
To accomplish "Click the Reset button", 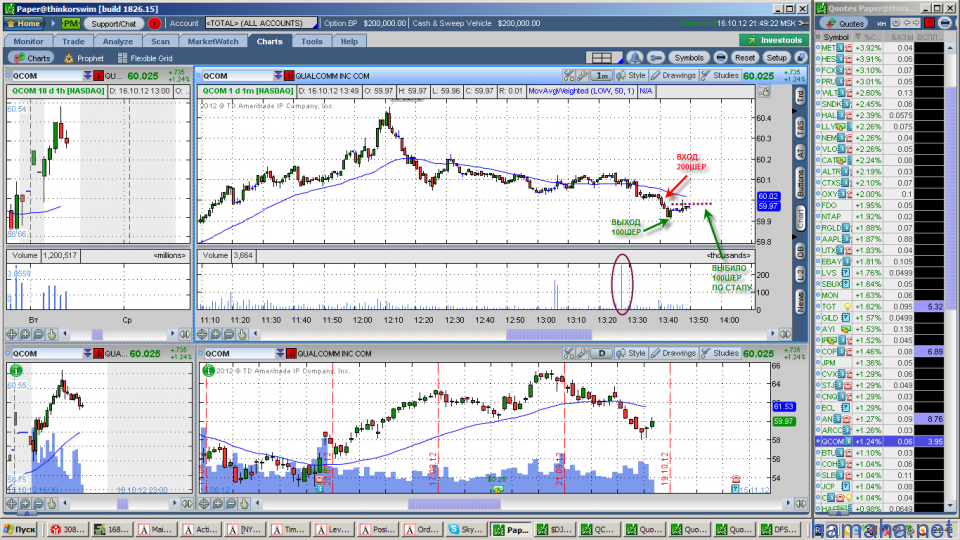I will (x=744, y=58).
